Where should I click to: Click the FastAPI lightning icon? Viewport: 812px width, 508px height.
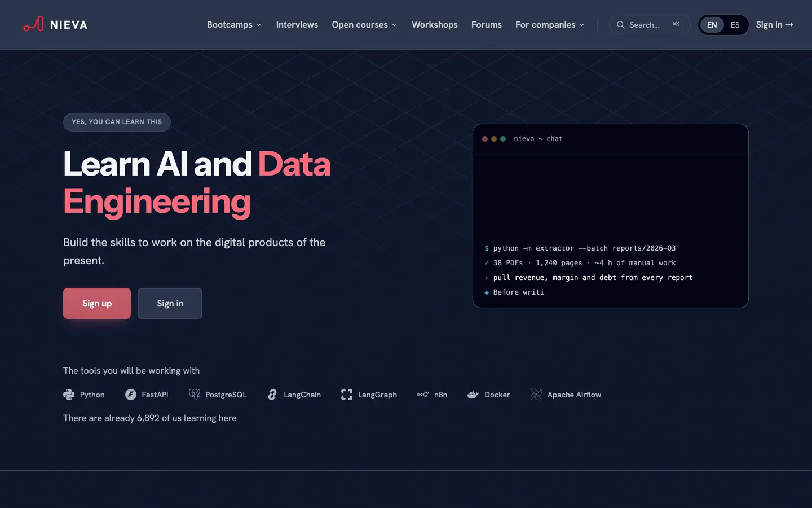[x=131, y=395]
